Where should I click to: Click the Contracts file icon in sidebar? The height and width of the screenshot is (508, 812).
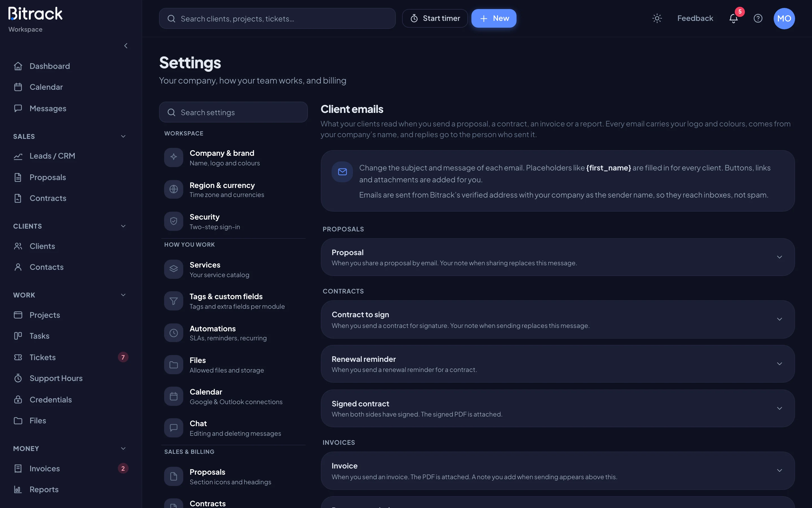click(x=18, y=198)
